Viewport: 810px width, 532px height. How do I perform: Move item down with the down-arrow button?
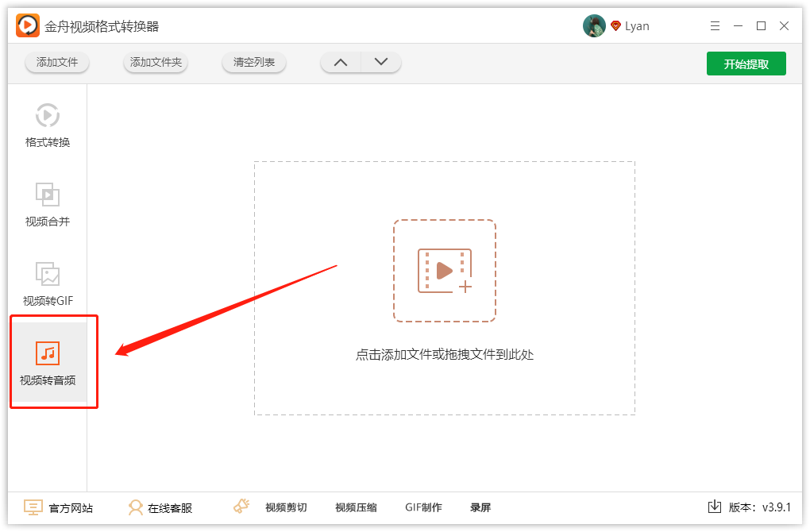point(381,63)
